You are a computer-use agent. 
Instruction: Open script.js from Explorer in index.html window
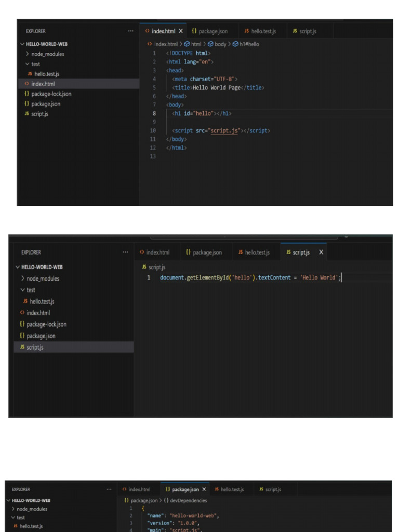[x=39, y=114]
